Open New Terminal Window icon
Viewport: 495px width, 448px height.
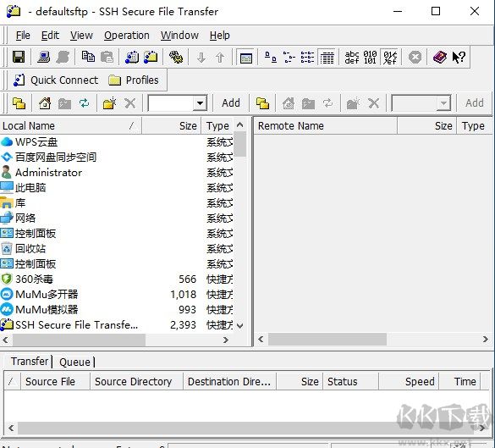pyautogui.click(x=132, y=58)
